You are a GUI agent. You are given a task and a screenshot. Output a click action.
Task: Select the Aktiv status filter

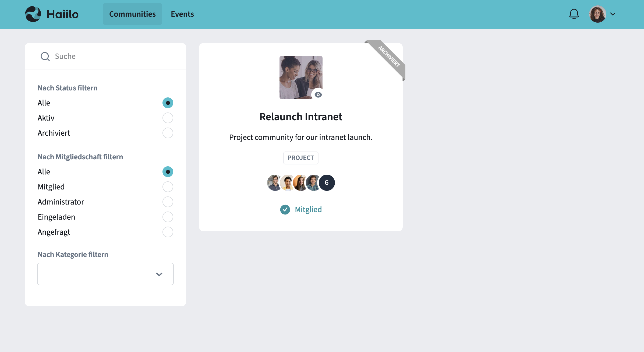pyautogui.click(x=168, y=118)
